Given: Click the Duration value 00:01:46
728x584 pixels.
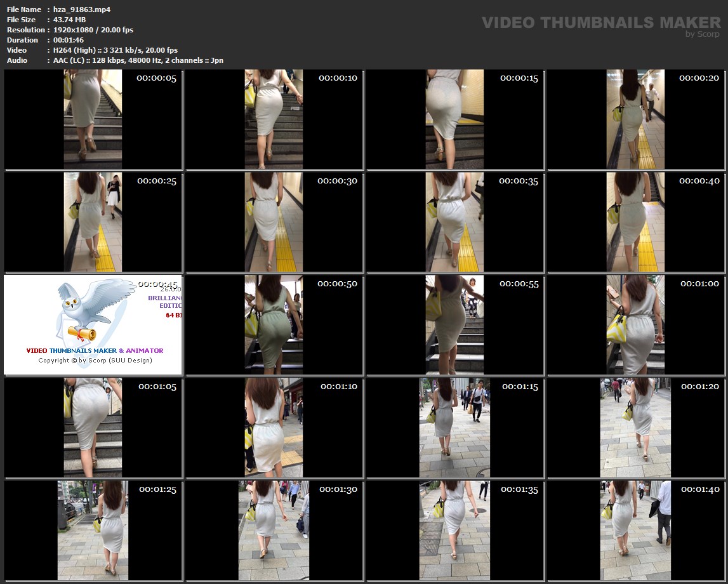Looking at the screenshot, I should (x=69, y=40).
